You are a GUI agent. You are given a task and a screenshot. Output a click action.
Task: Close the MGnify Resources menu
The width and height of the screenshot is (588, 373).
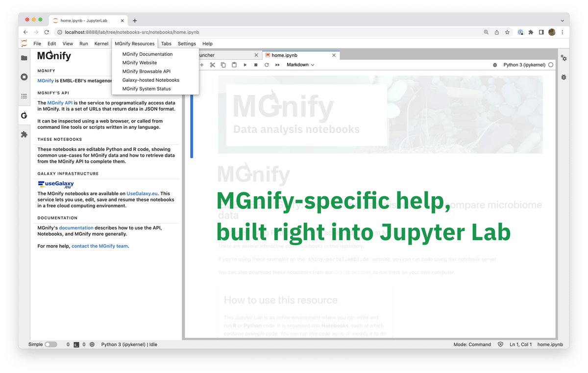tap(135, 44)
